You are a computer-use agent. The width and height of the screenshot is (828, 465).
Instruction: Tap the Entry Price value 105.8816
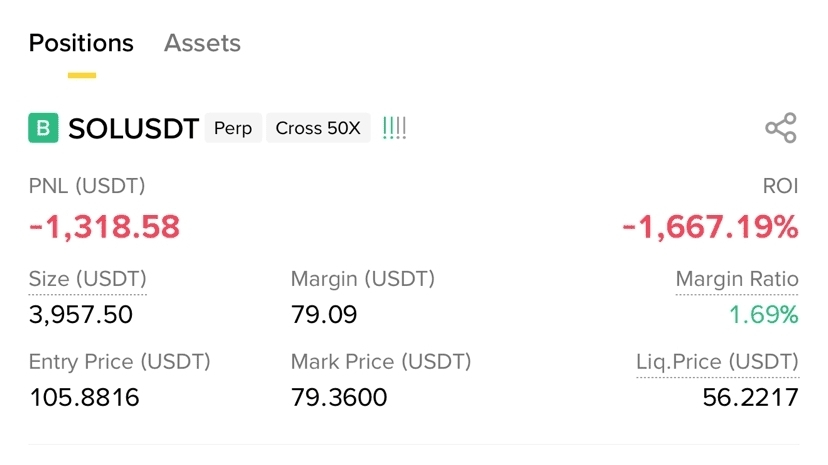(84, 398)
